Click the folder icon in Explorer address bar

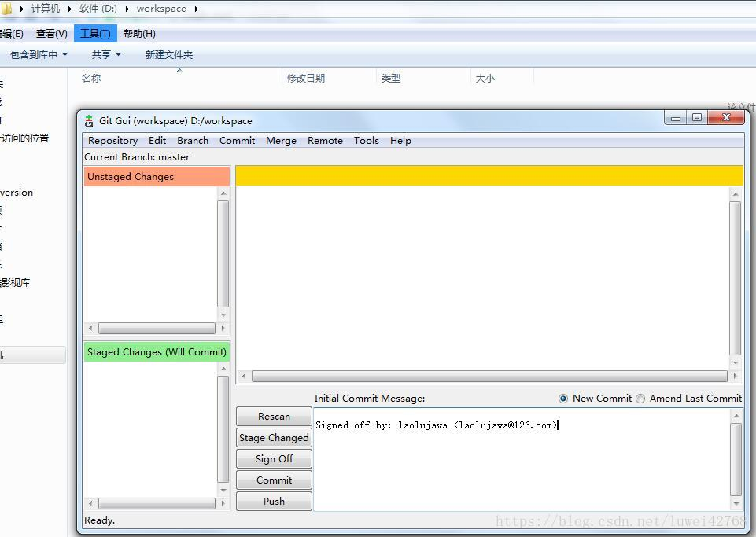point(6,9)
